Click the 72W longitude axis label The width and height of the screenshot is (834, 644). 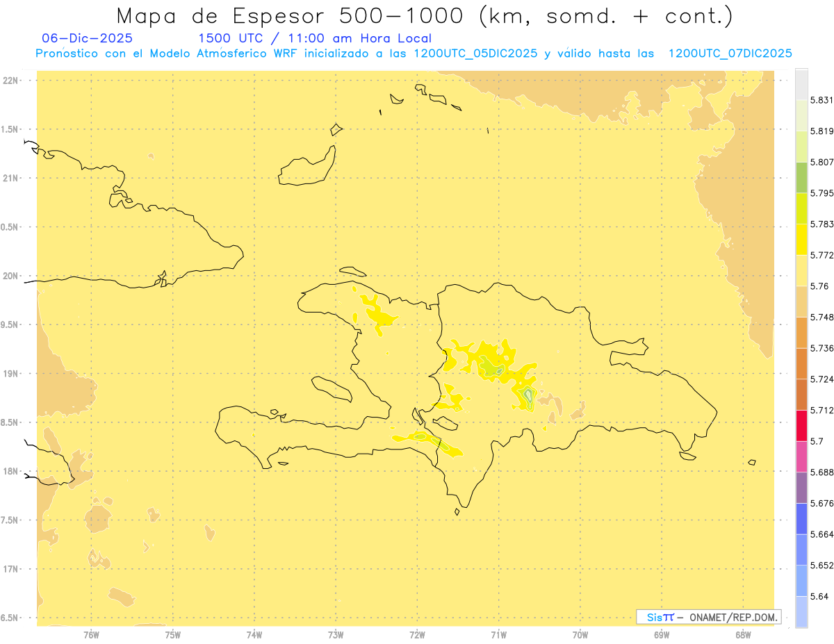click(417, 635)
